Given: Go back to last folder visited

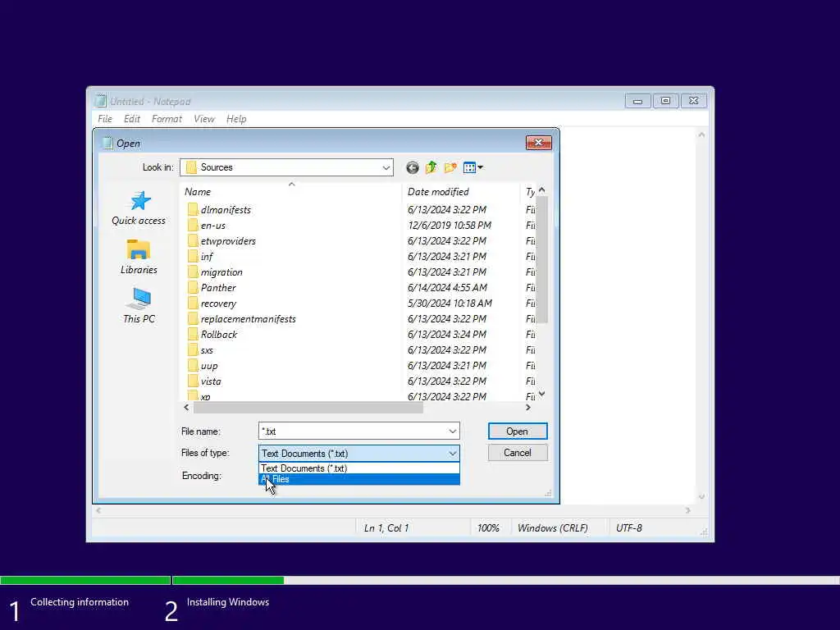Looking at the screenshot, I should coord(412,167).
